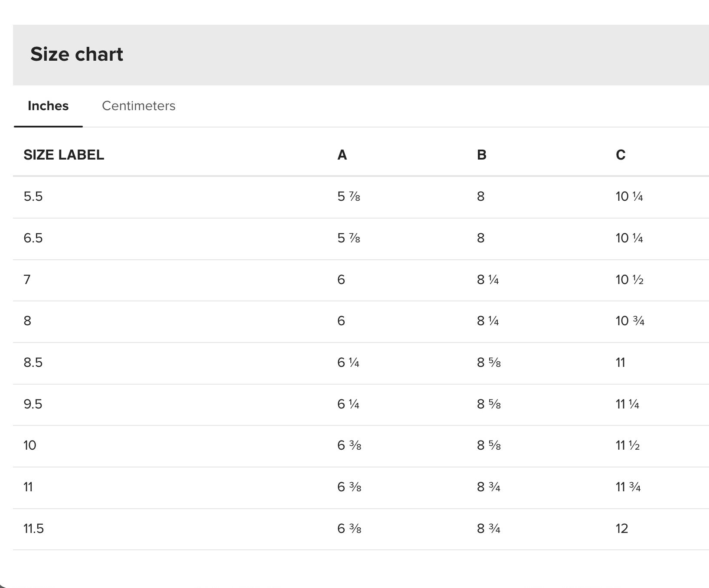Click A value 6 ⅜ for size 10
The height and width of the screenshot is (588, 709).
pyautogui.click(x=349, y=445)
